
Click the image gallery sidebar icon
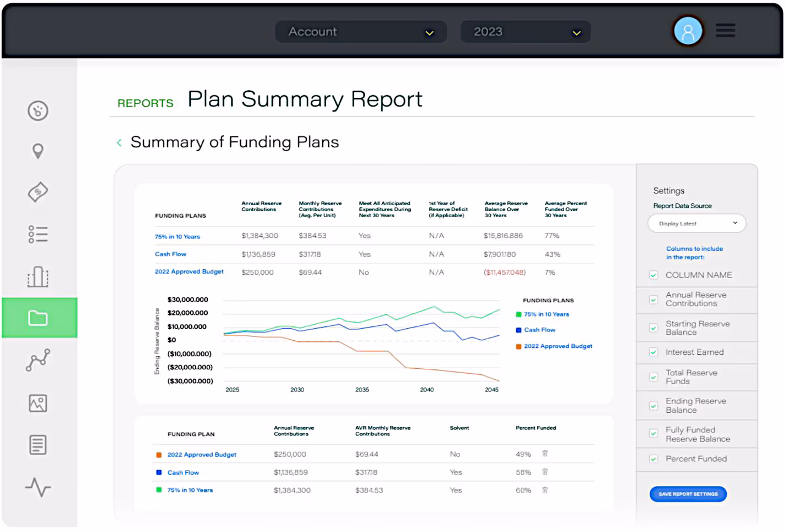38,403
